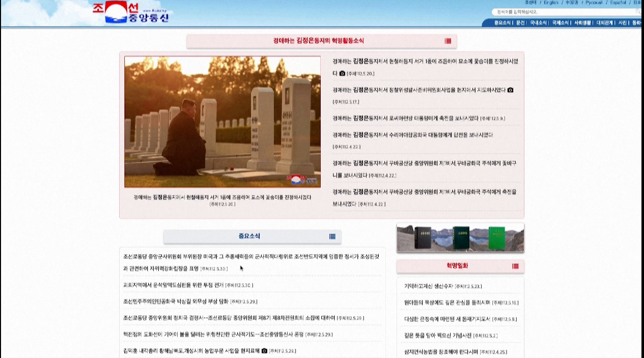Open the large cemetery photo
644x358 pixels.
coord(222,122)
